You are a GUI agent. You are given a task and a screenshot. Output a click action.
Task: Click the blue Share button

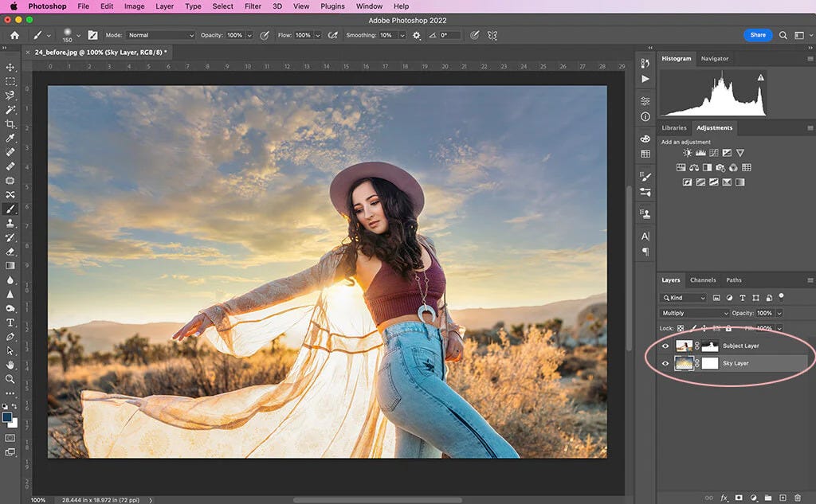757,35
